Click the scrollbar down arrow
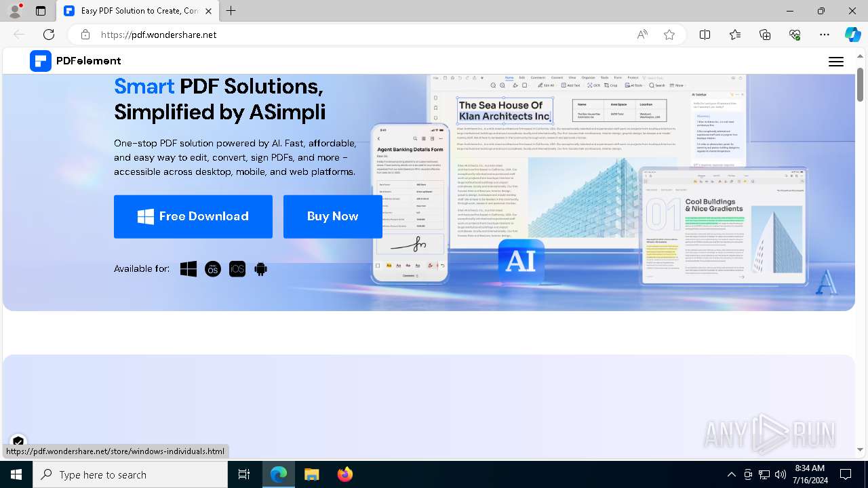The width and height of the screenshot is (868, 488). 860,449
